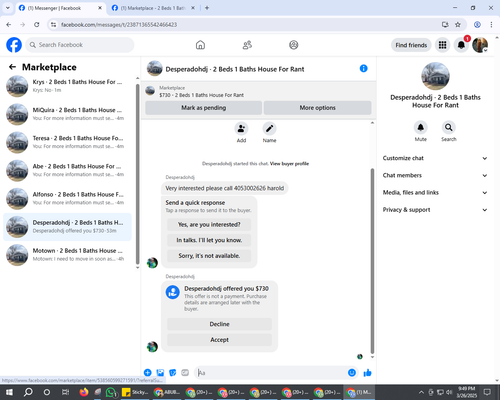This screenshot has width=500, height=400.
Task: Open Firefox from the taskbar
Action: [x=84, y=392]
